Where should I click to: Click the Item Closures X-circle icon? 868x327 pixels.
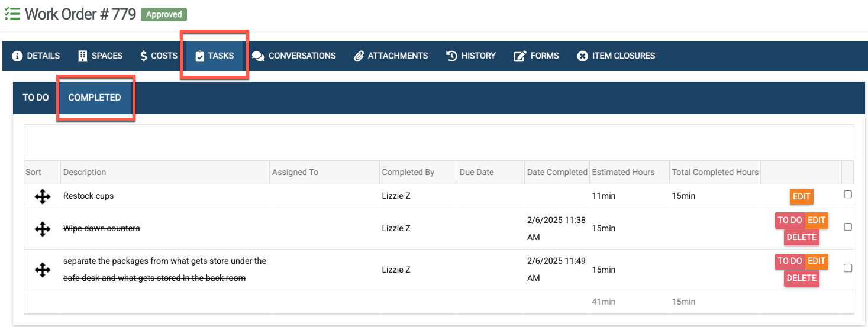coord(582,56)
